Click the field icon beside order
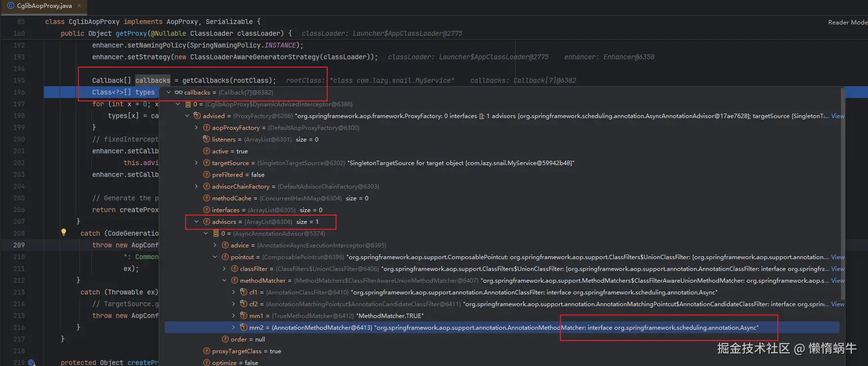 click(225, 339)
